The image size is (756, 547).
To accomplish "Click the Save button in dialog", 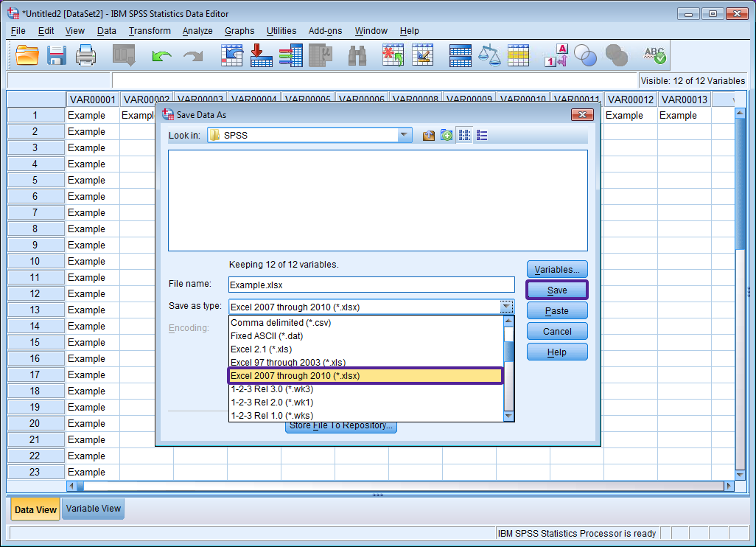I will click(557, 290).
